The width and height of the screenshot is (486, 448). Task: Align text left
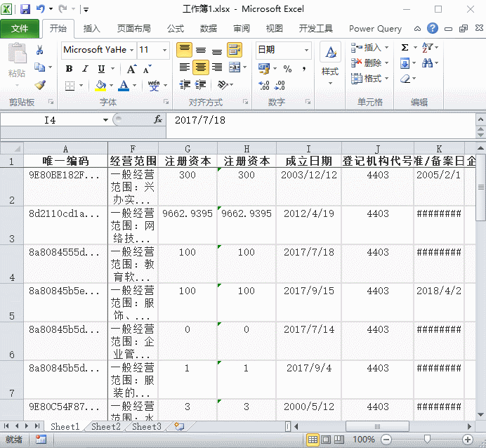tap(185, 67)
